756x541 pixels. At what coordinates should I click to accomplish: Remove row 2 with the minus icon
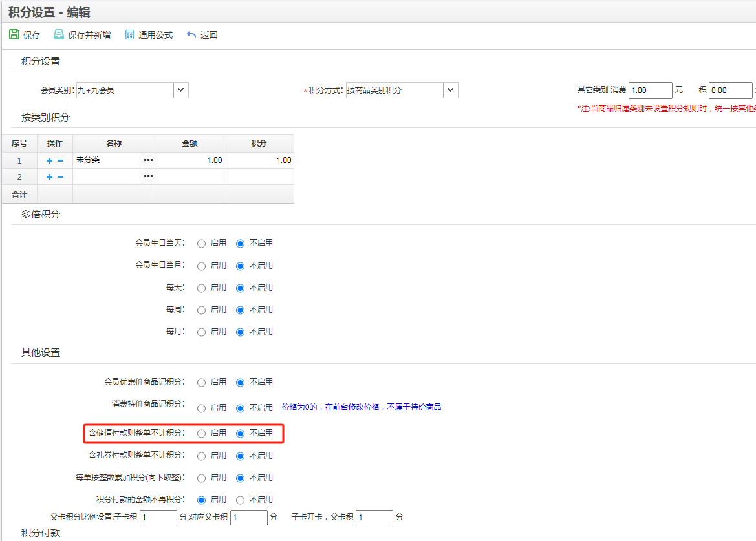pos(60,177)
